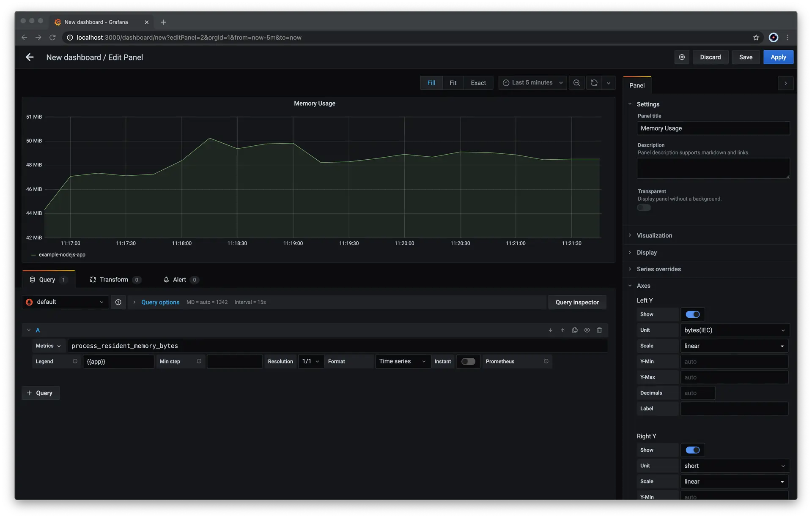Open dashboard settings gear icon

point(682,57)
